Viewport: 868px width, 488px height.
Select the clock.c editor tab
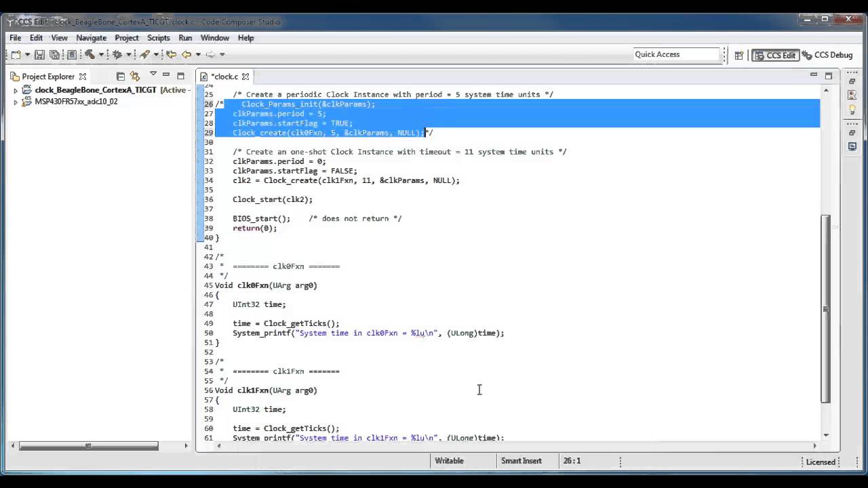[224, 77]
